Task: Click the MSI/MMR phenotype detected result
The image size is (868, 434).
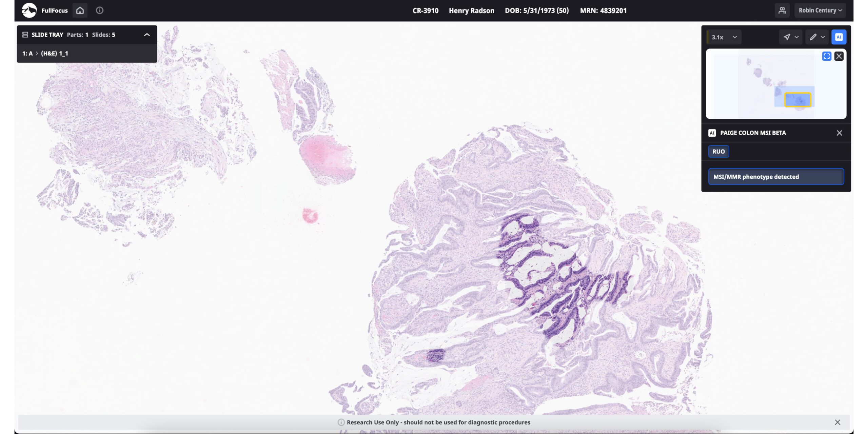Action: 776,176
